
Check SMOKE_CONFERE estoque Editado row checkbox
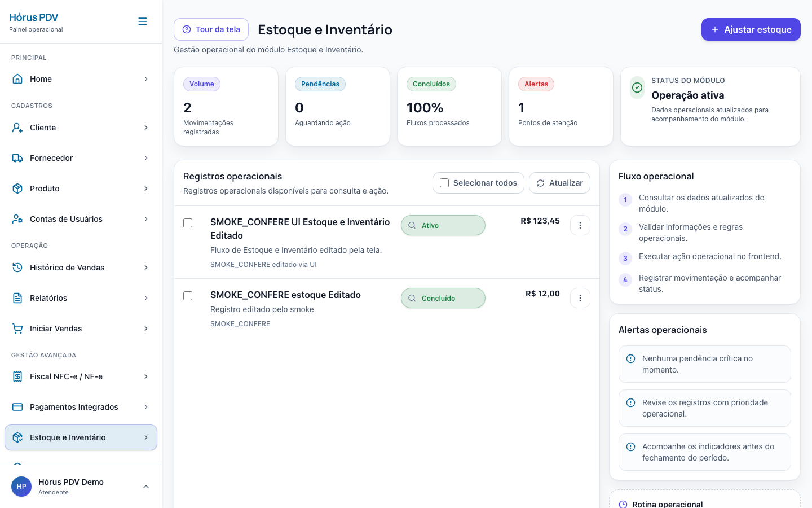[188, 296]
